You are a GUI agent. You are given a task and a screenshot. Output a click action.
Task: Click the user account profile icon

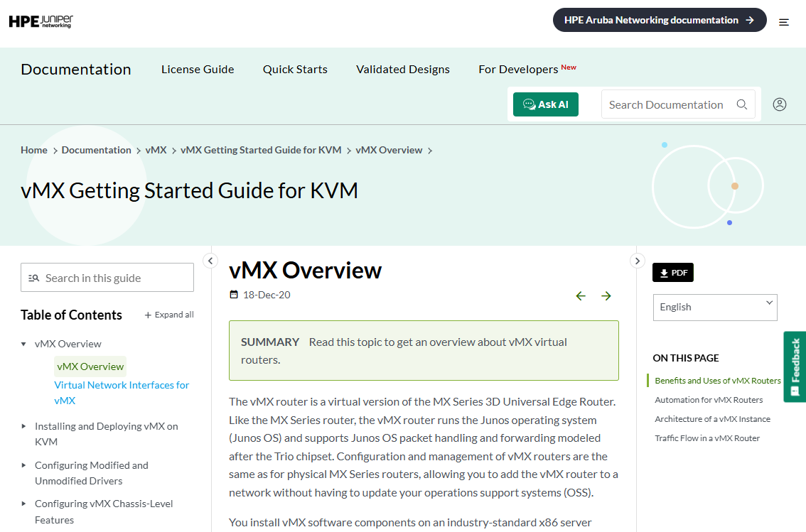779,104
